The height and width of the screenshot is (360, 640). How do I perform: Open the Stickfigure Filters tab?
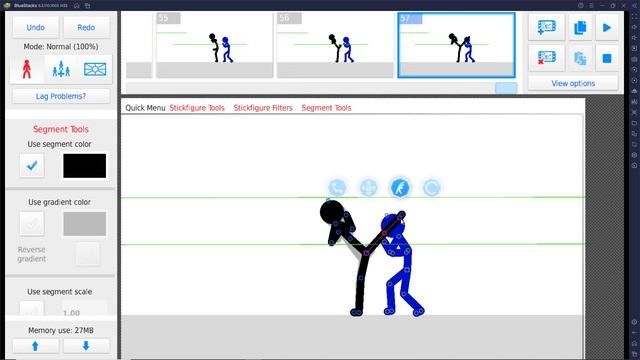(x=263, y=108)
